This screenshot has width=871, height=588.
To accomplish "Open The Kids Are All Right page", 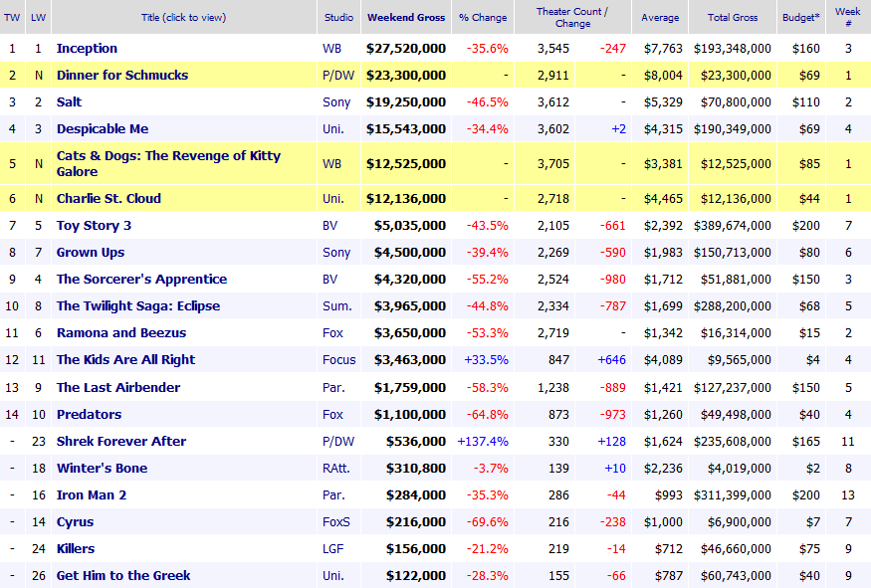I will (x=125, y=360).
